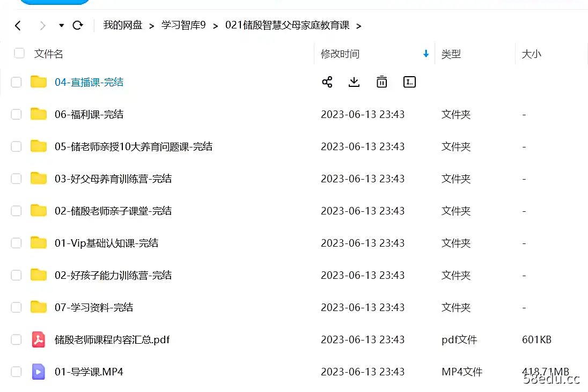Click the blue button at the top
This screenshot has height=392, width=588.
click(x=54, y=2)
